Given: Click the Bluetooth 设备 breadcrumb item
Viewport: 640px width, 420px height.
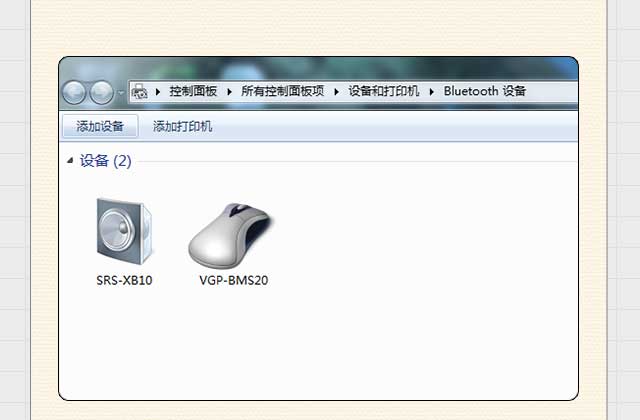Looking at the screenshot, I should pyautogui.click(x=484, y=91).
